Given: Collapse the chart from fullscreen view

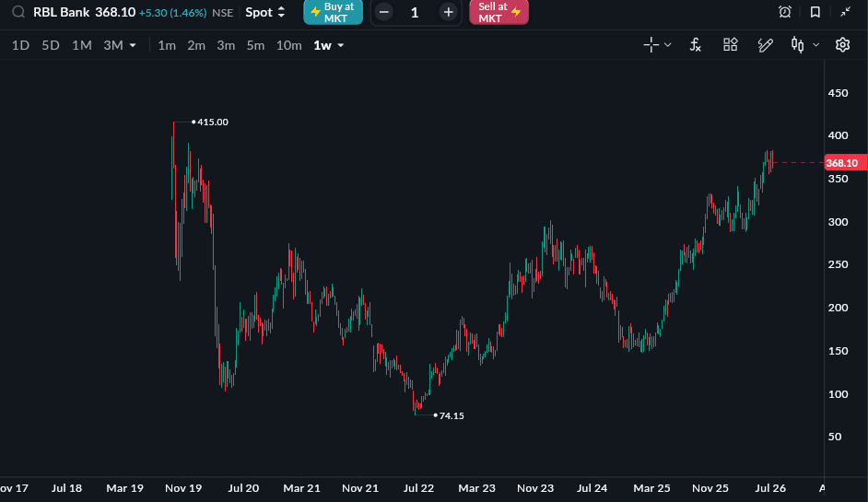Looking at the screenshot, I should pyautogui.click(x=845, y=12).
